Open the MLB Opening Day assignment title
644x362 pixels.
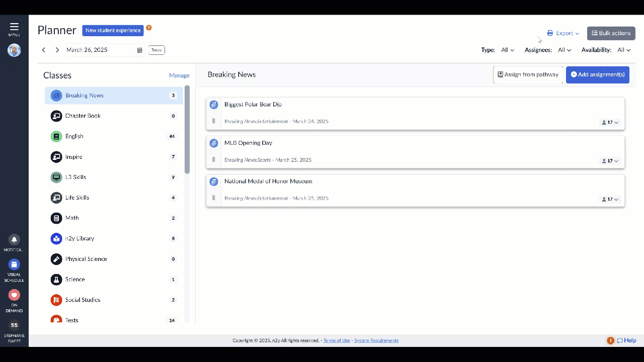248,143
